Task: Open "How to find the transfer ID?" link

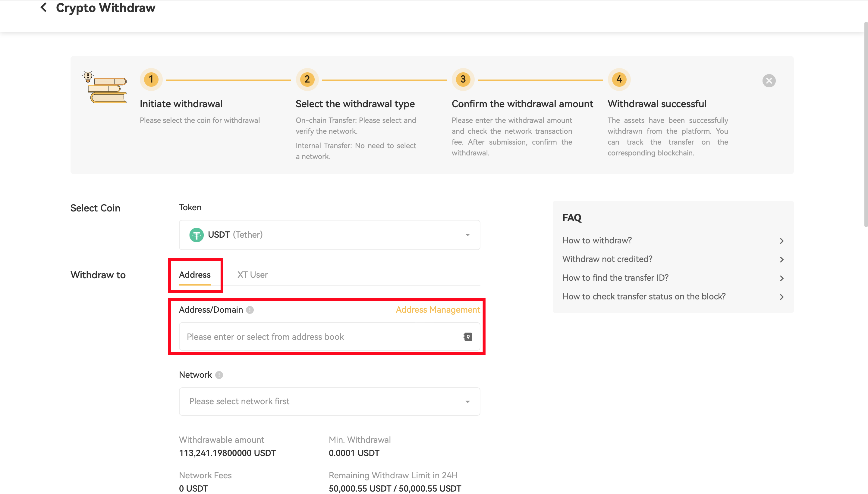Action: tap(672, 278)
